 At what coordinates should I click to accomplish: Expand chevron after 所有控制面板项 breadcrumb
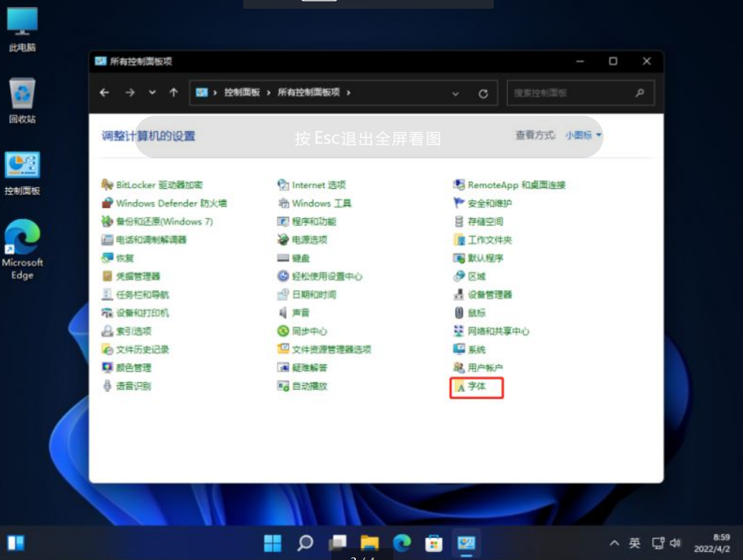pyautogui.click(x=348, y=92)
